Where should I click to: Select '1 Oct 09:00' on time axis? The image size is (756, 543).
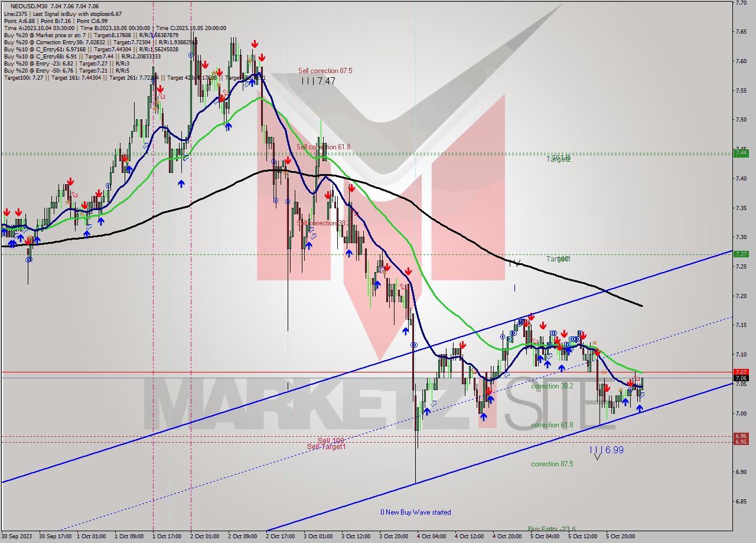129,537
